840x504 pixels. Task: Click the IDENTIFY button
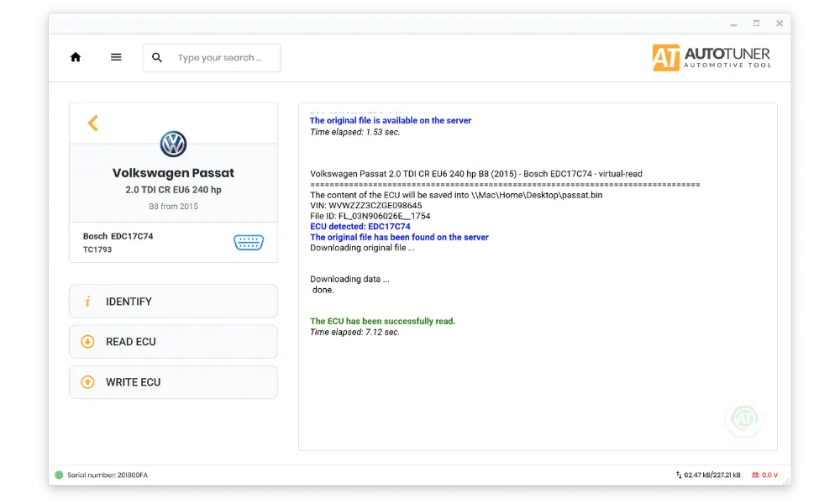click(x=173, y=302)
